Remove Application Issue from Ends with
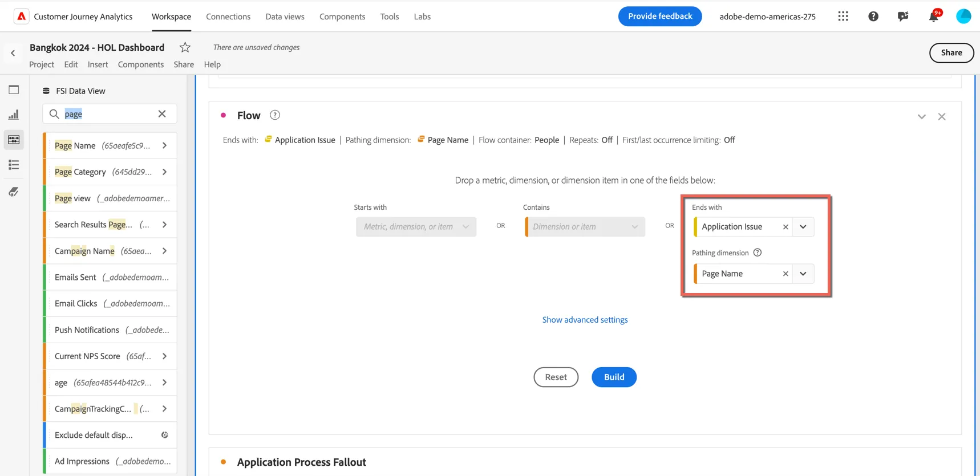Screen dimensions: 980x476 pyautogui.click(x=785, y=227)
